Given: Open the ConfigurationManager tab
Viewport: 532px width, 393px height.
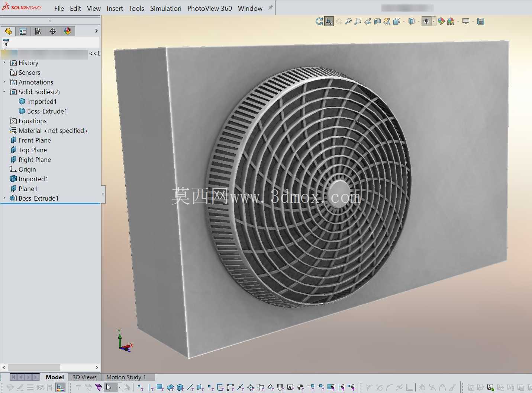Looking at the screenshot, I should 38,31.
